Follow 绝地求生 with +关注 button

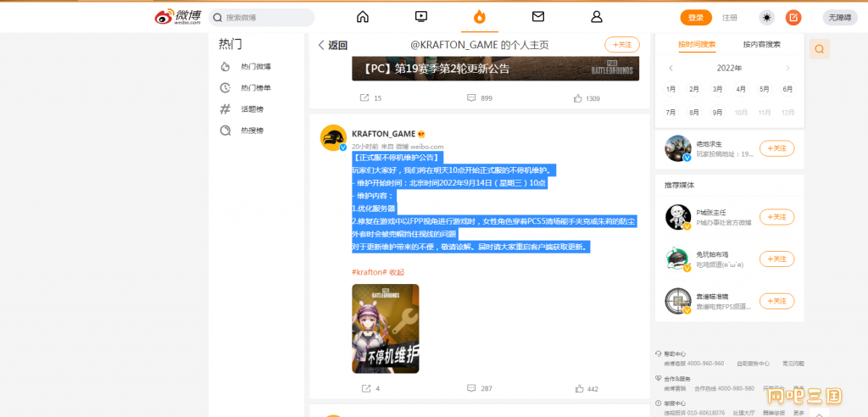click(x=776, y=148)
